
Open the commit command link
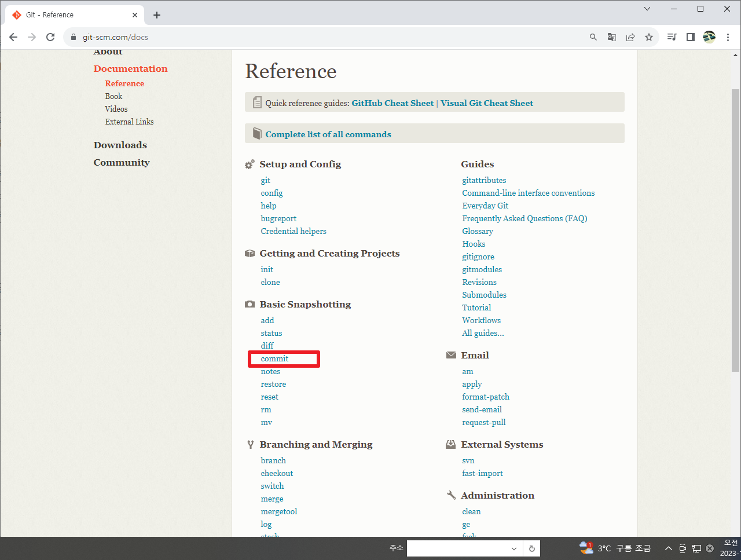pos(274,358)
